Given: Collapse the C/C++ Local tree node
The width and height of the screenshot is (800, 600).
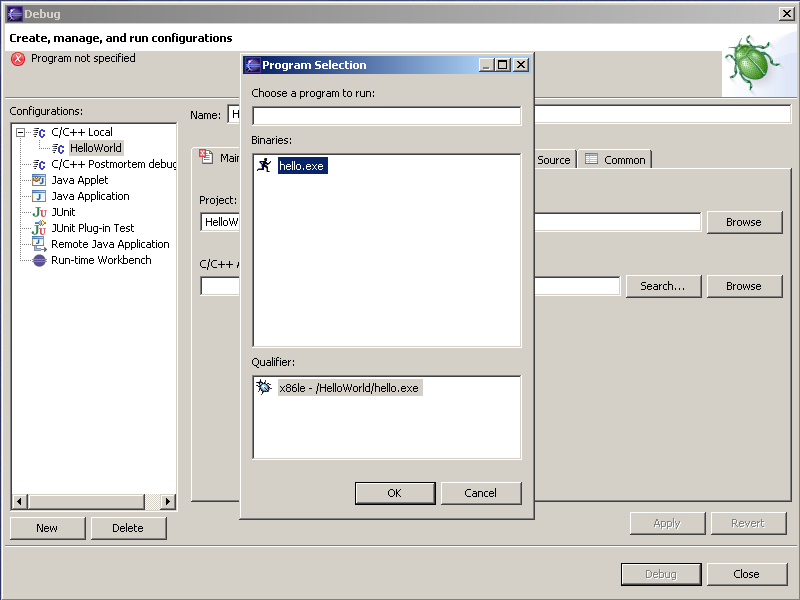Looking at the screenshot, I should click(20, 132).
